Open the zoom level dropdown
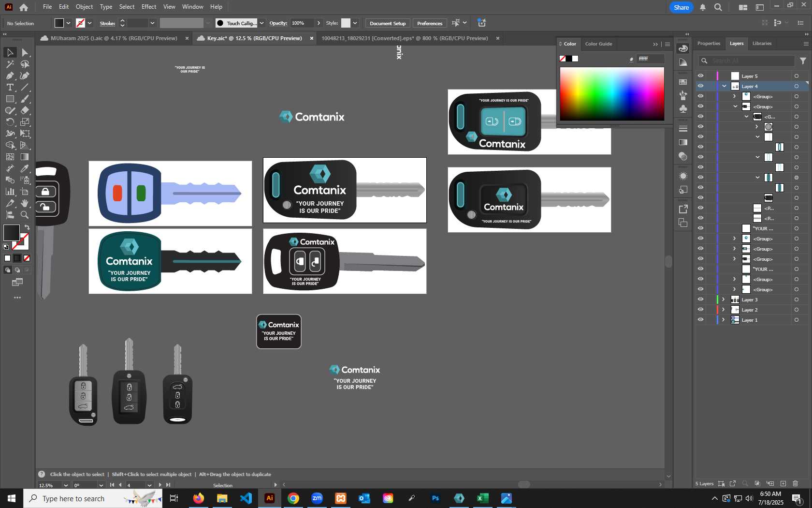 tap(66, 485)
